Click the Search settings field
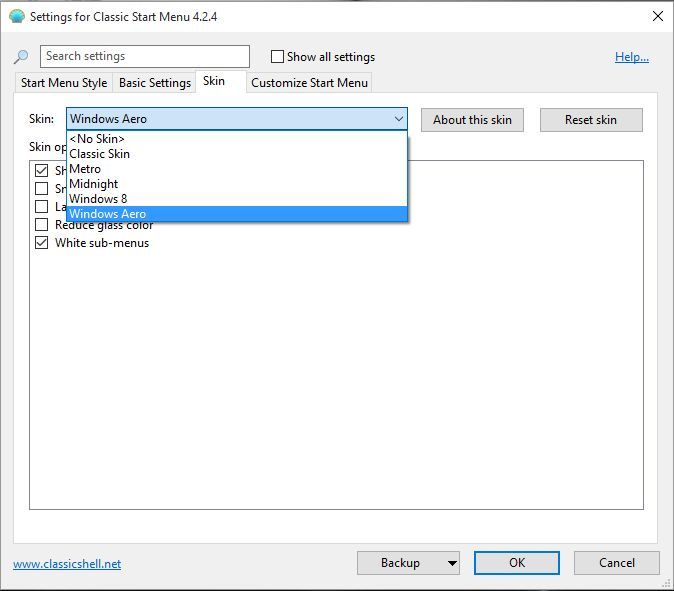Screen dimensions: 674x591 click(145, 56)
